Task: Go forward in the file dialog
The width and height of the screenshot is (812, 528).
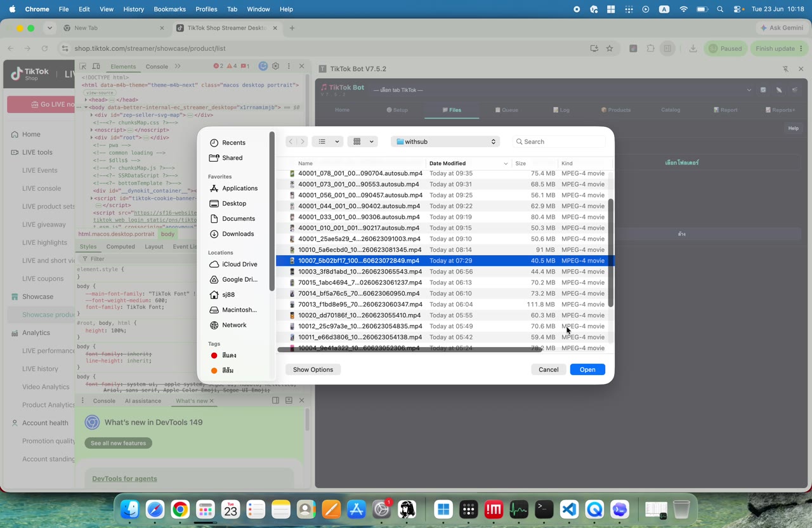Action: coord(302,142)
